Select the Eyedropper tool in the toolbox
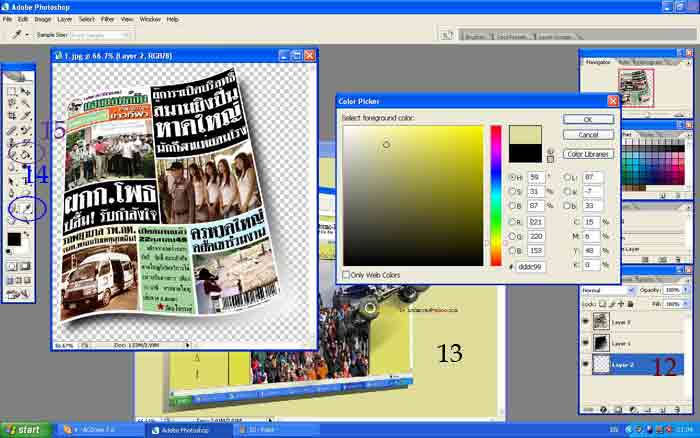 (x=26, y=209)
